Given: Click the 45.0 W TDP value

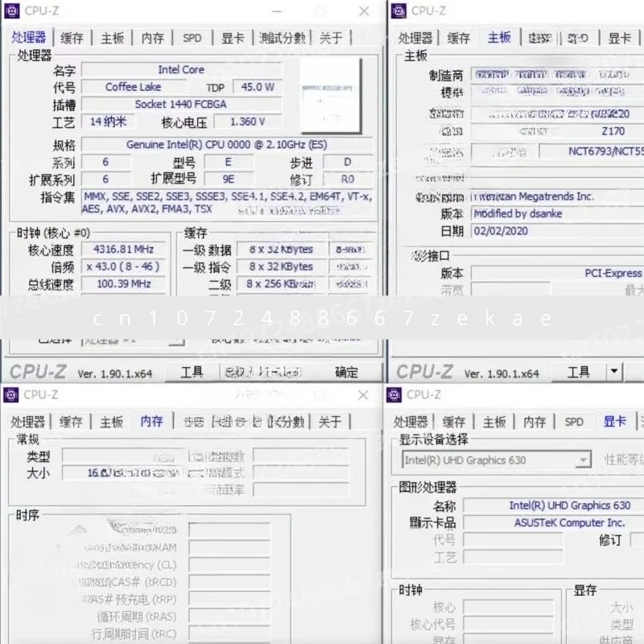Looking at the screenshot, I should click(258, 87).
